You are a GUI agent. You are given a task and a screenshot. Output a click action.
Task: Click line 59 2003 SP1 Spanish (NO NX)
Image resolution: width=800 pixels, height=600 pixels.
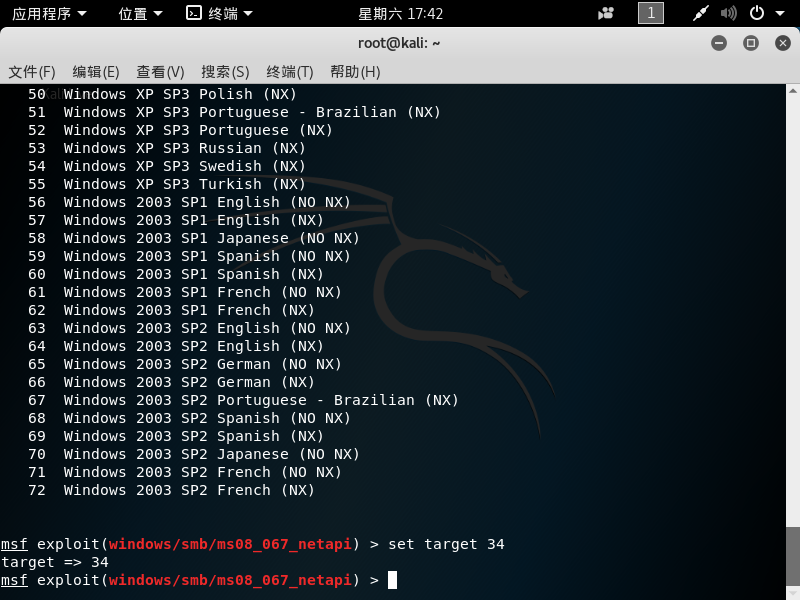pos(189,256)
